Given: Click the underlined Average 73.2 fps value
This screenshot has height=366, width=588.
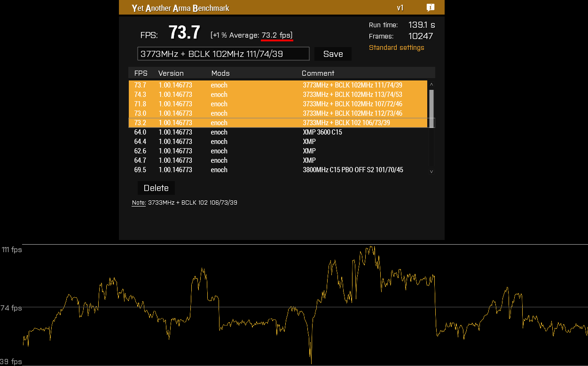Looking at the screenshot, I should point(277,35).
